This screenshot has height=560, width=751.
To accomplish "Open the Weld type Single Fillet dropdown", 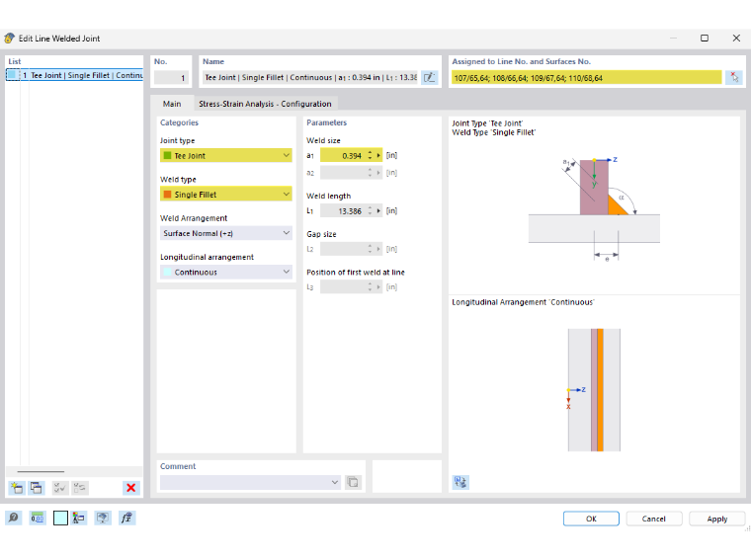I will (226, 195).
